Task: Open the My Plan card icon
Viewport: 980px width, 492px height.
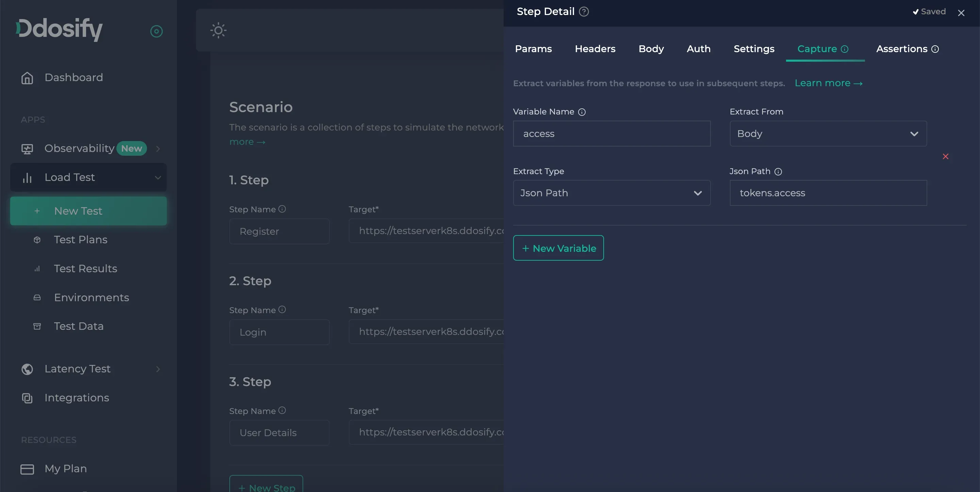Action: click(x=27, y=469)
